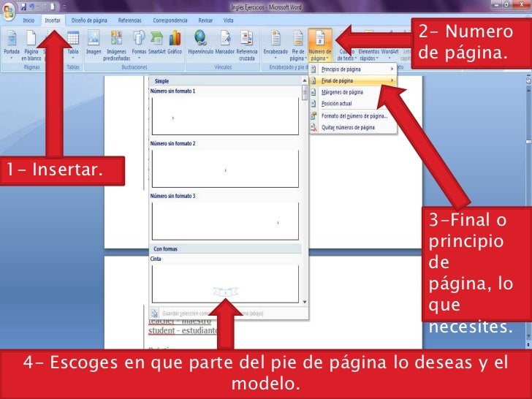Click the Undo icon in quick access toolbar
Screen dimensions: 532x399
click(32, 7)
